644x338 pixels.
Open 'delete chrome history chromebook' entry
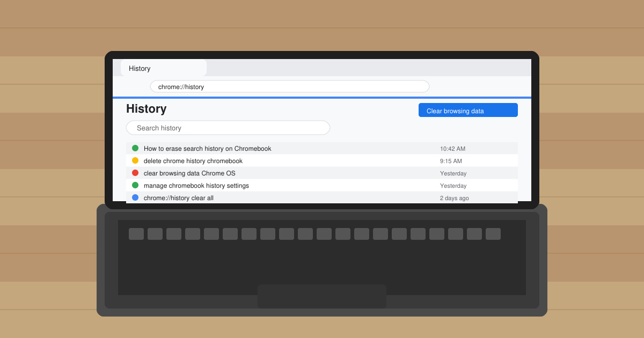(x=322, y=161)
